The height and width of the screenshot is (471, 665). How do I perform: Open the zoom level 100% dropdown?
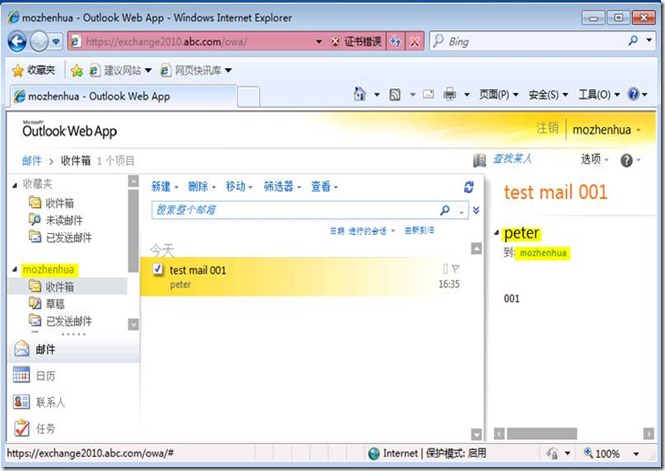pyautogui.click(x=636, y=454)
